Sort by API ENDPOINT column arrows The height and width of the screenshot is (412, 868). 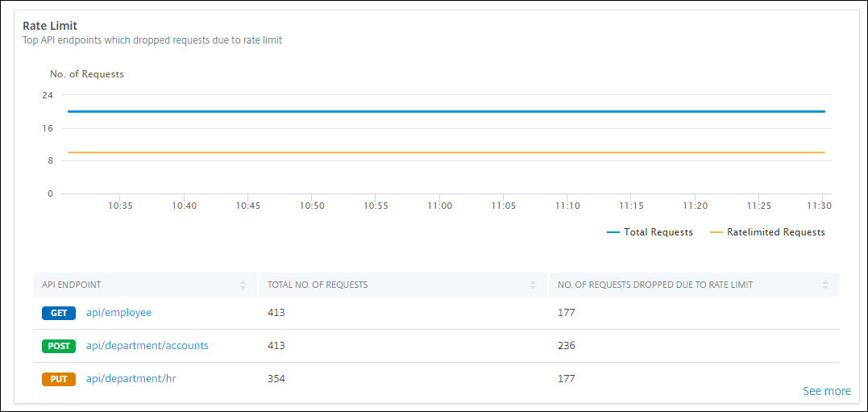tap(243, 285)
